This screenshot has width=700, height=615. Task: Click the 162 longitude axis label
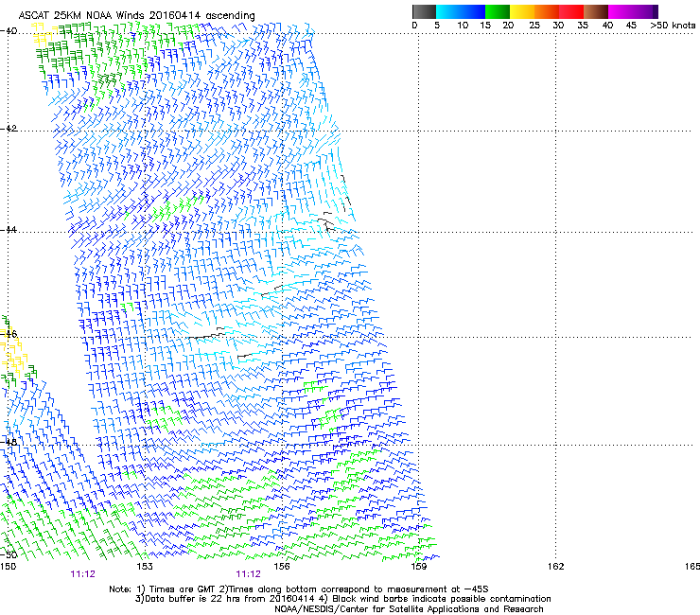point(555,567)
